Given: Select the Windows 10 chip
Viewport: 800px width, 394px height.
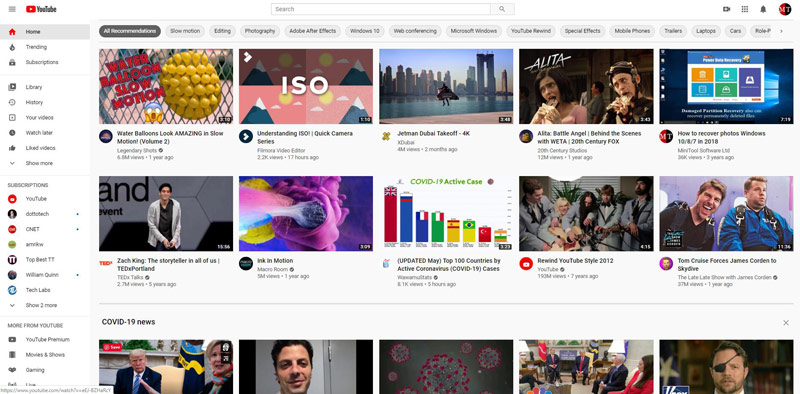Looking at the screenshot, I should click(364, 31).
